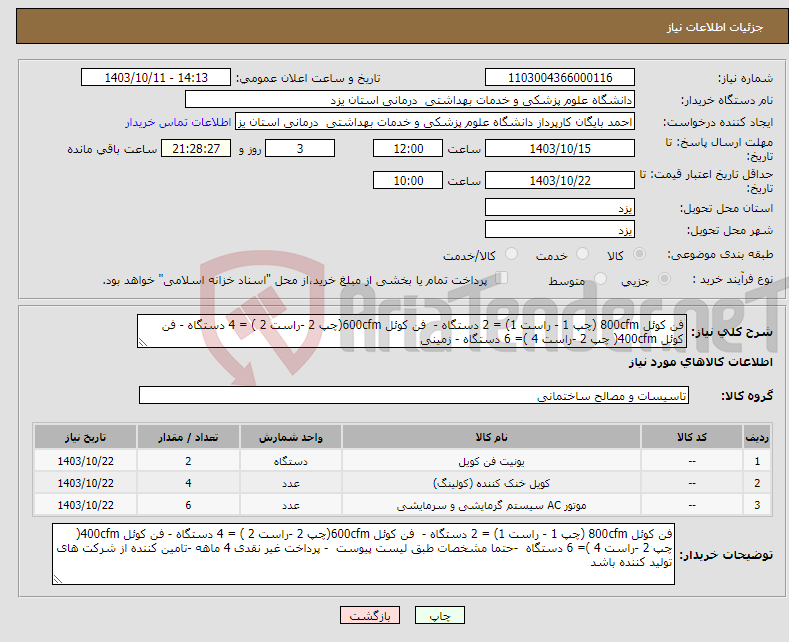Click the چاپ print button
This screenshot has height=642, width=789.
point(440,615)
